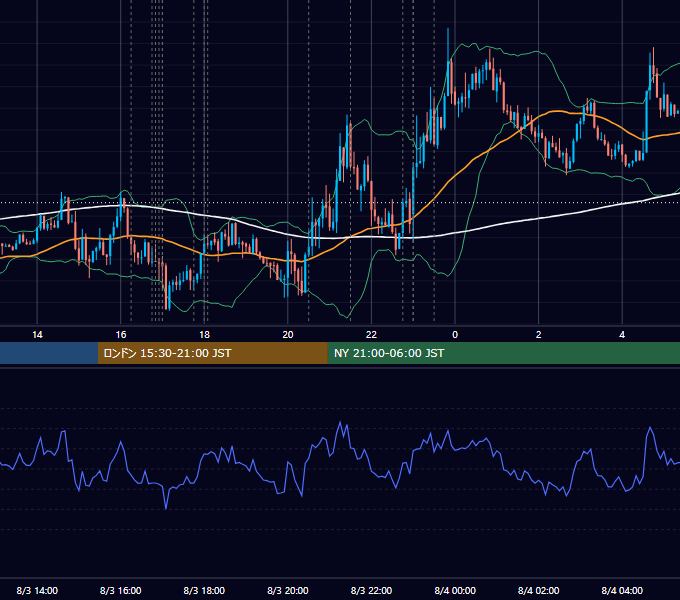
Task: Click the 0 hour axis label
Action: point(455,335)
